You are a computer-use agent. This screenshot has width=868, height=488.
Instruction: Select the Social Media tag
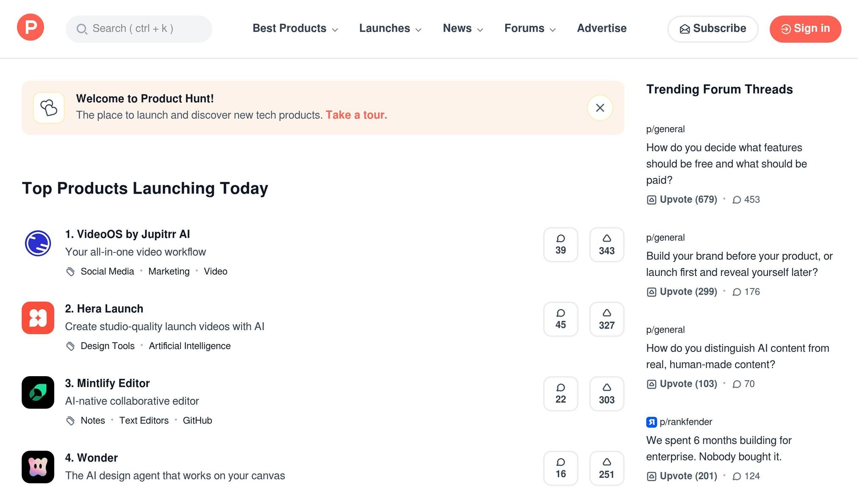(107, 272)
